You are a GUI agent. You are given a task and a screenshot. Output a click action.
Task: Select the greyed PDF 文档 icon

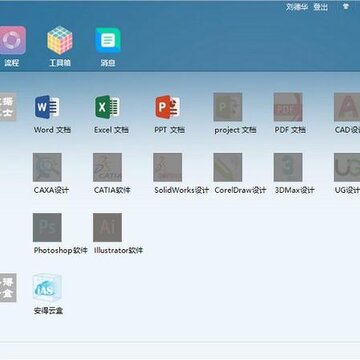click(288, 107)
